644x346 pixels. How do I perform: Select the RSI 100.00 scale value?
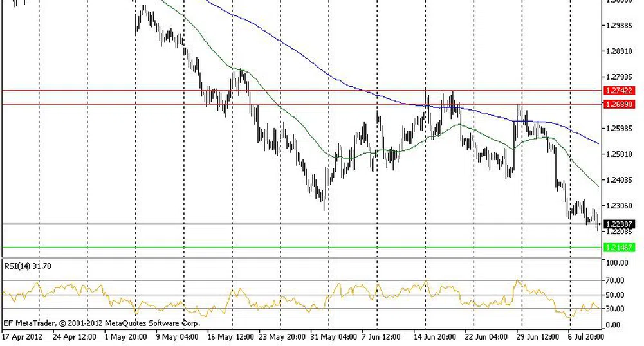616,264
